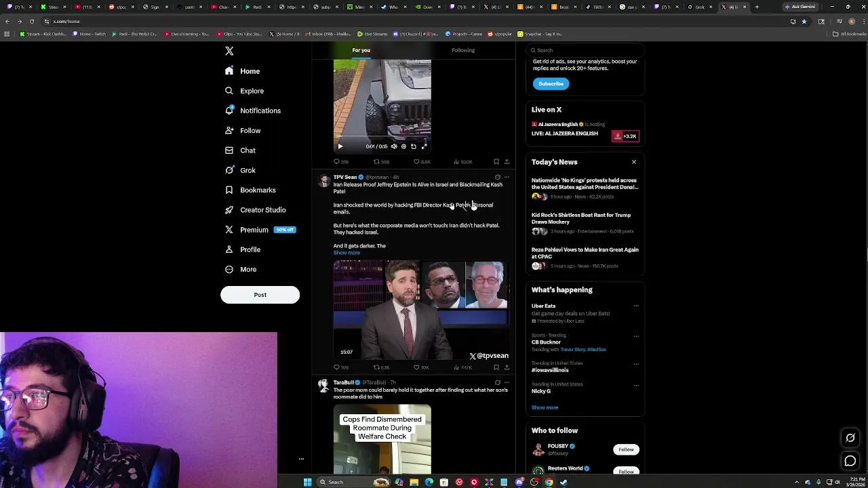Repost the TPV Sean post
Viewport: 868px width, 488px height.
pos(382,367)
